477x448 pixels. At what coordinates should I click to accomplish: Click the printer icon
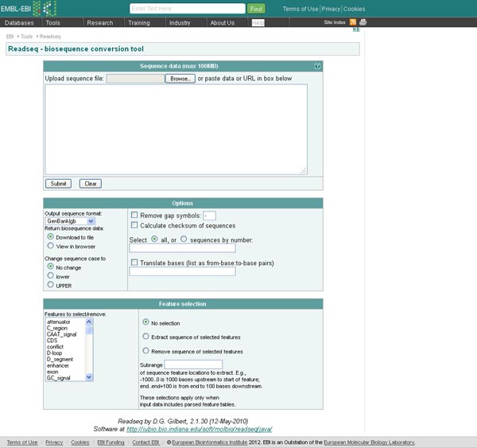pyautogui.click(x=363, y=22)
